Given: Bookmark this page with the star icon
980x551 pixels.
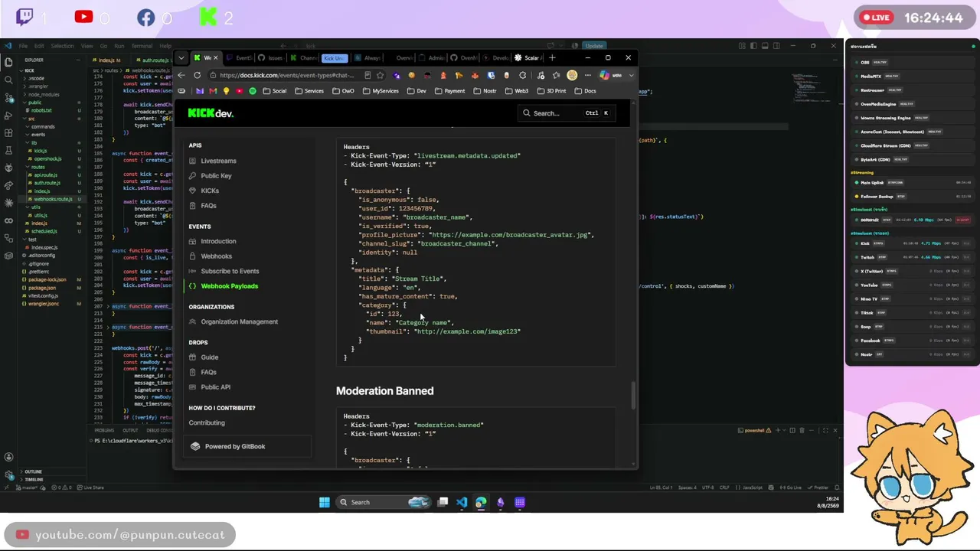Looking at the screenshot, I should point(381,75).
